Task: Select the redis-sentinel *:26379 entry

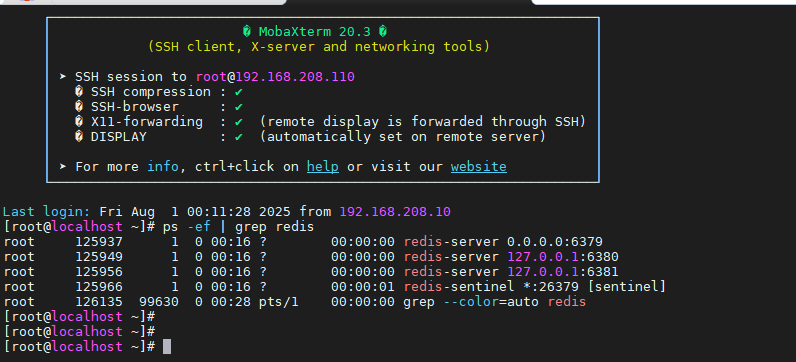Action: click(535, 287)
